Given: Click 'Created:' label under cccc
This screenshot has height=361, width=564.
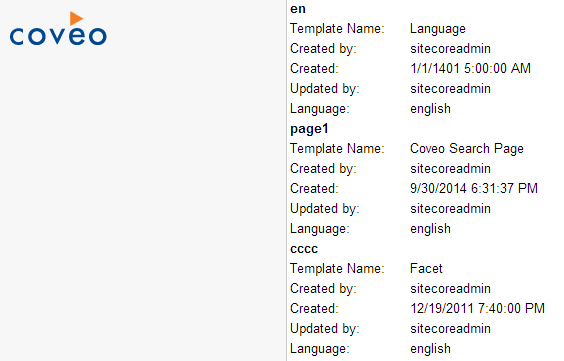Looking at the screenshot, I should point(314,309).
